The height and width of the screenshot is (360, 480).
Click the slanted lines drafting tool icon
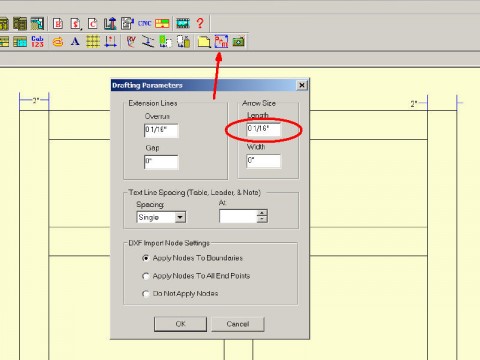click(x=148, y=42)
